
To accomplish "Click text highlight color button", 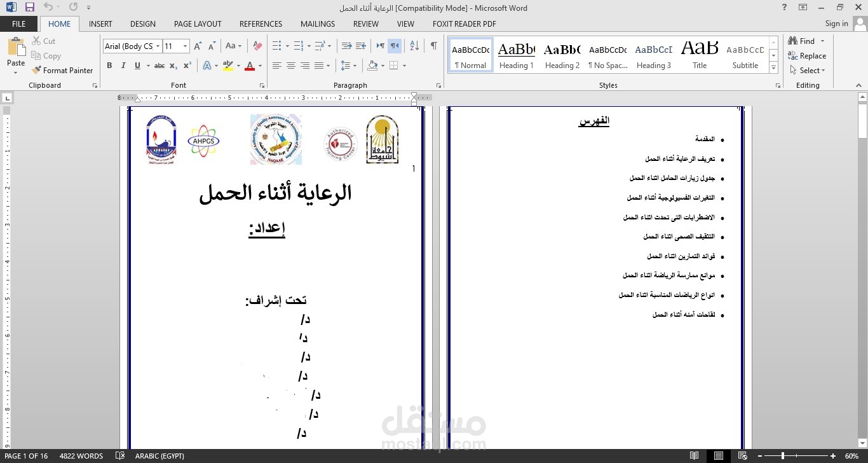I will tap(228, 66).
